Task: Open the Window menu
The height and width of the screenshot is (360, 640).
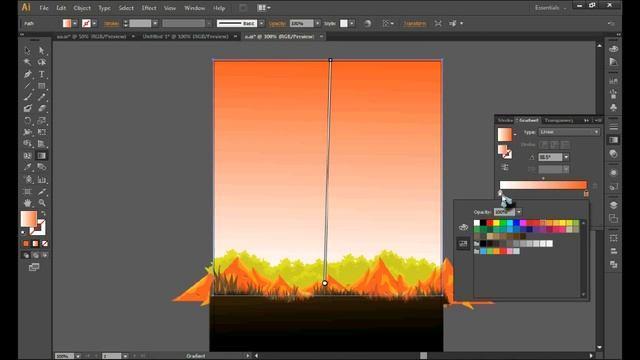Action: [194, 8]
